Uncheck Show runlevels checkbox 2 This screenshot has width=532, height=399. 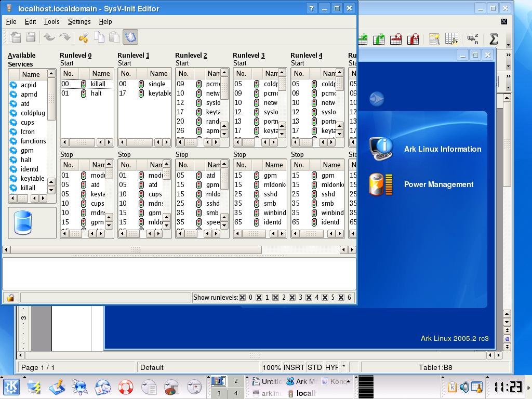tap(275, 298)
